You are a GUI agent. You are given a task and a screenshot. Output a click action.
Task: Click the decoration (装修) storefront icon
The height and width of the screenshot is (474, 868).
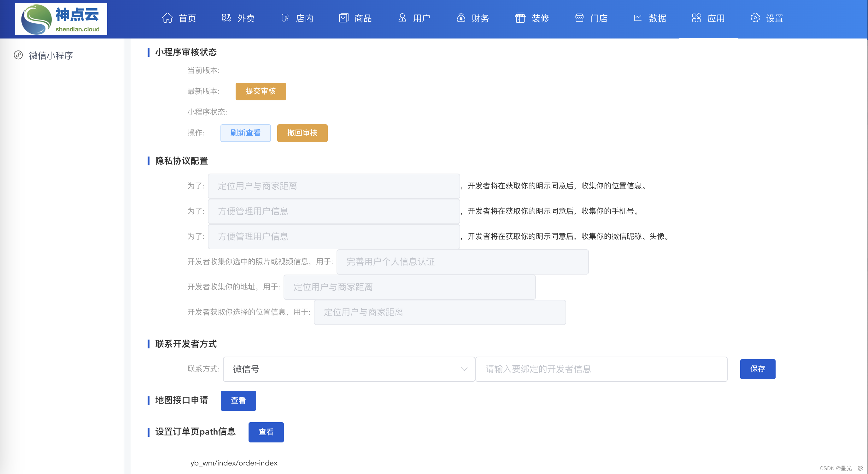(520, 18)
